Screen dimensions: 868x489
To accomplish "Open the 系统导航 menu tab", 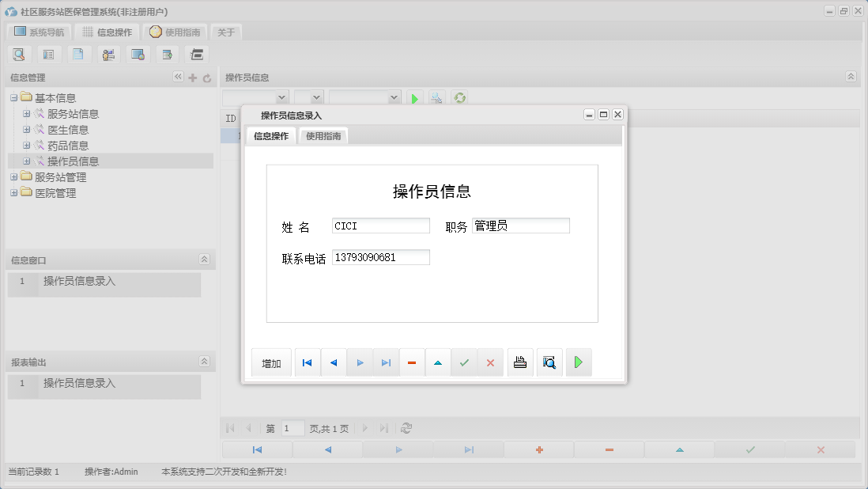I will click(37, 32).
